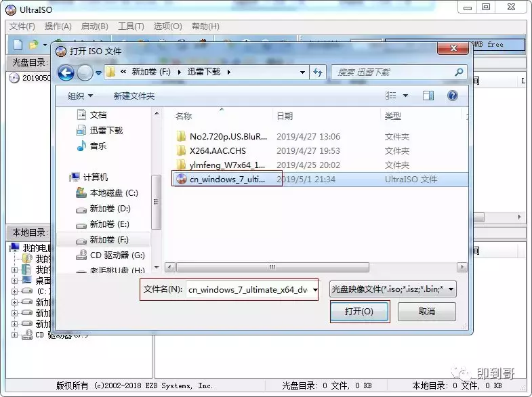Click the search 迅雷下载 input box
This screenshot has height=397, width=532.
click(x=399, y=72)
